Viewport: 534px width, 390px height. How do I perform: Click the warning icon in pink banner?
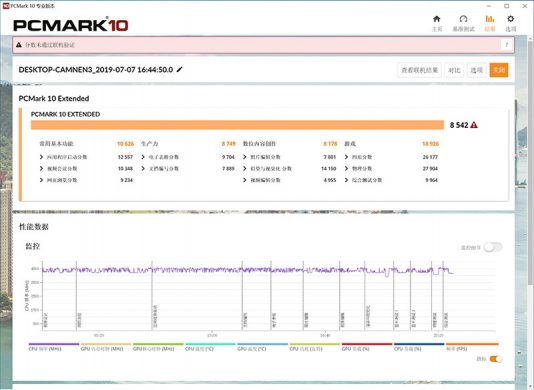pos(19,45)
